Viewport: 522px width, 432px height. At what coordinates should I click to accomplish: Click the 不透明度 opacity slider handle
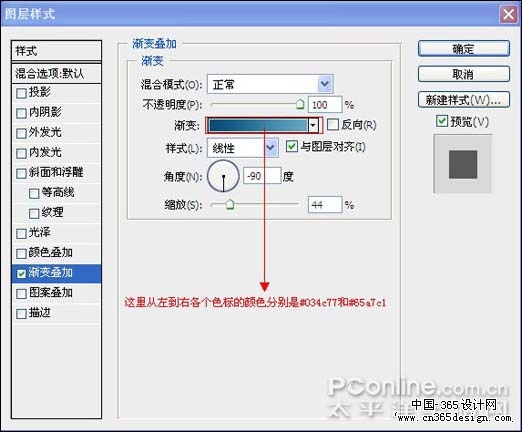tap(300, 104)
